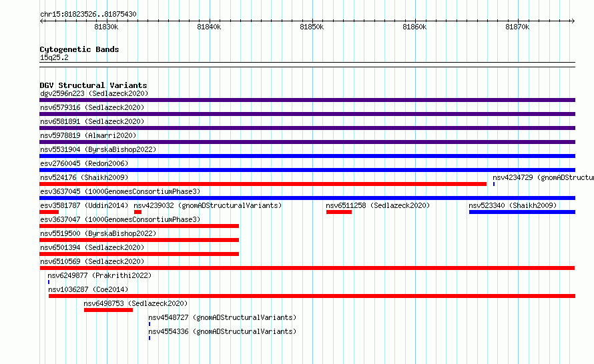This screenshot has height=364, width=594.
Task: Open variant label nsv6581891 (Sedlazeck2020)
Action: (92, 121)
